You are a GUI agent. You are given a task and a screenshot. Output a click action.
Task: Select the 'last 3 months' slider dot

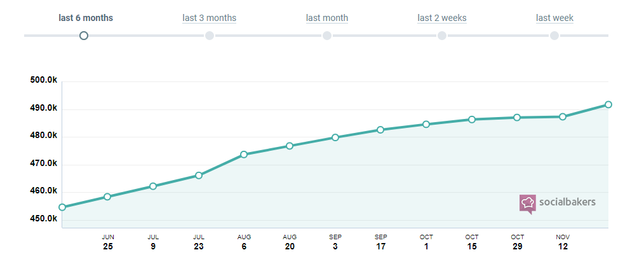click(210, 36)
